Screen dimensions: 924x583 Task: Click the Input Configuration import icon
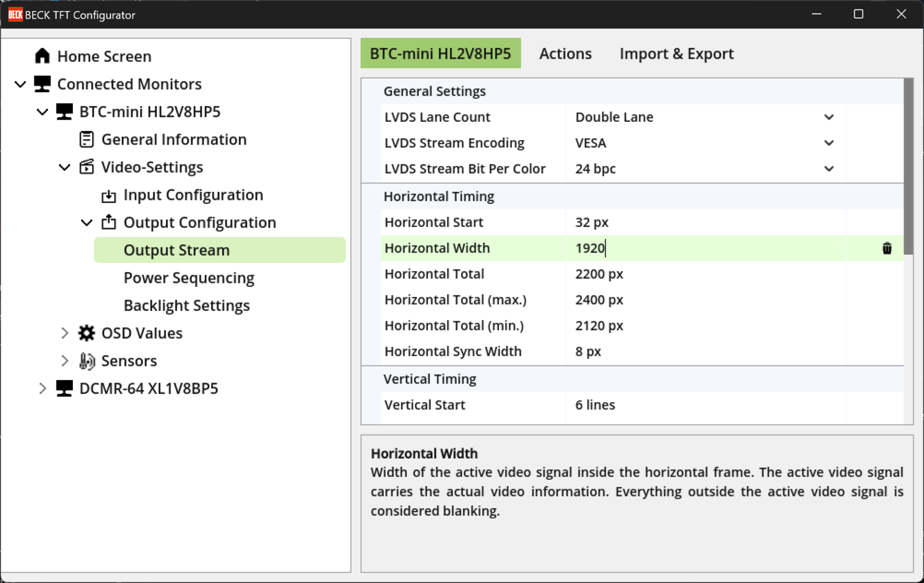(108, 195)
